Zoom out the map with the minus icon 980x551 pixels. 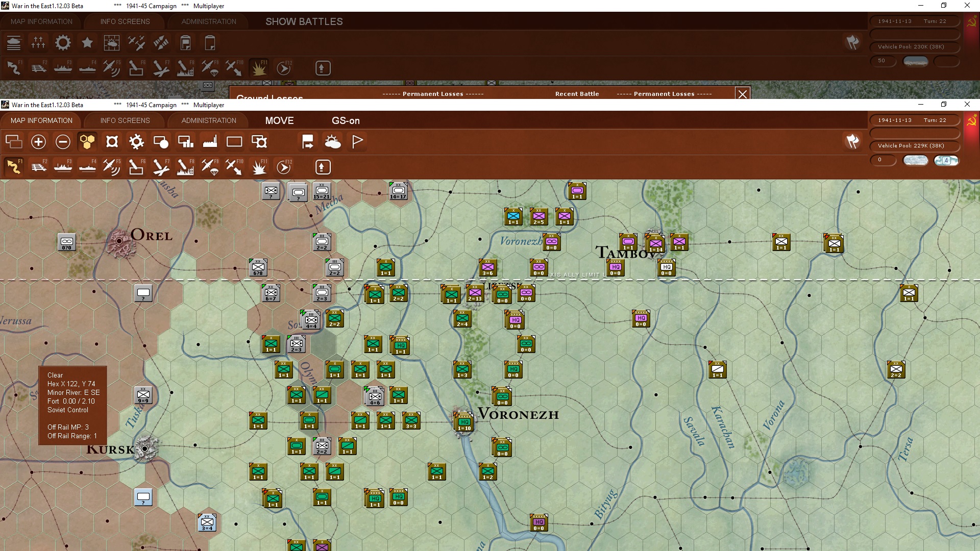[x=63, y=142]
